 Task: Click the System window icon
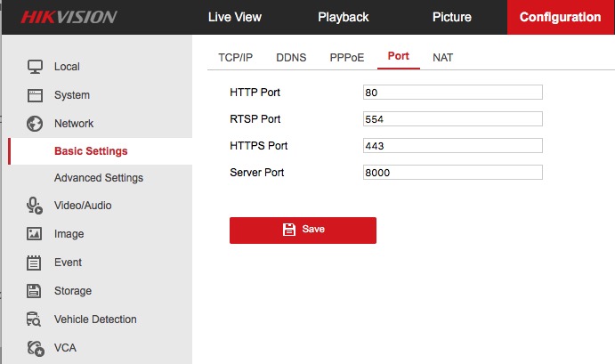(35, 95)
